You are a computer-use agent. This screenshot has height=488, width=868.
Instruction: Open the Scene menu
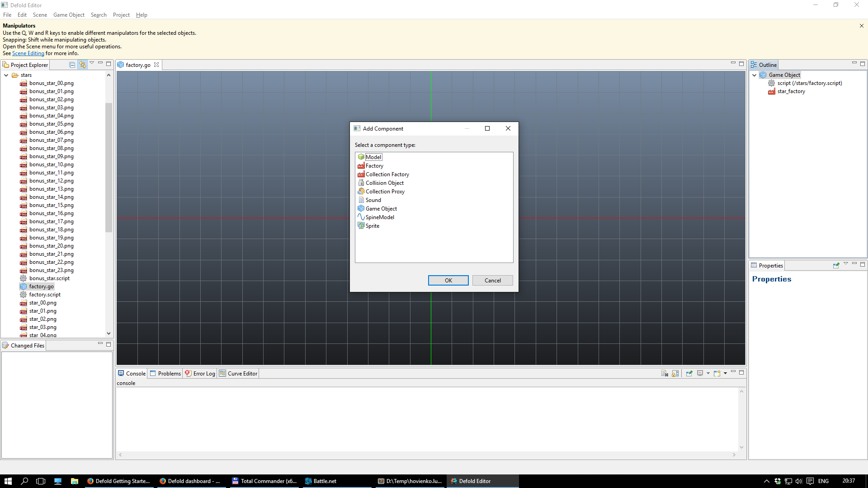pyautogui.click(x=40, y=15)
